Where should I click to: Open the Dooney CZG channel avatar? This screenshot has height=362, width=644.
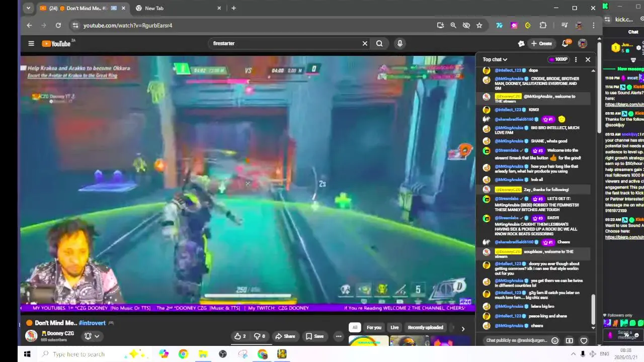tap(31, 336)
